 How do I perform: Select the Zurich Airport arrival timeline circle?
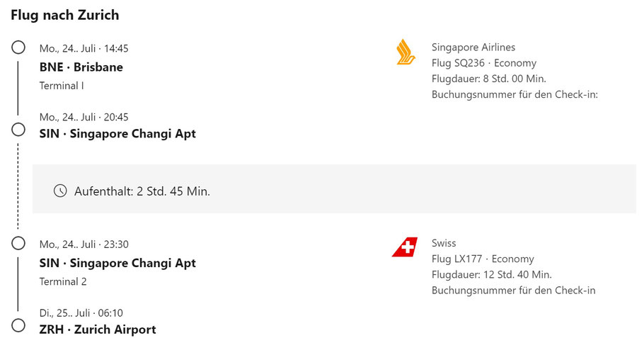[18, 325]
